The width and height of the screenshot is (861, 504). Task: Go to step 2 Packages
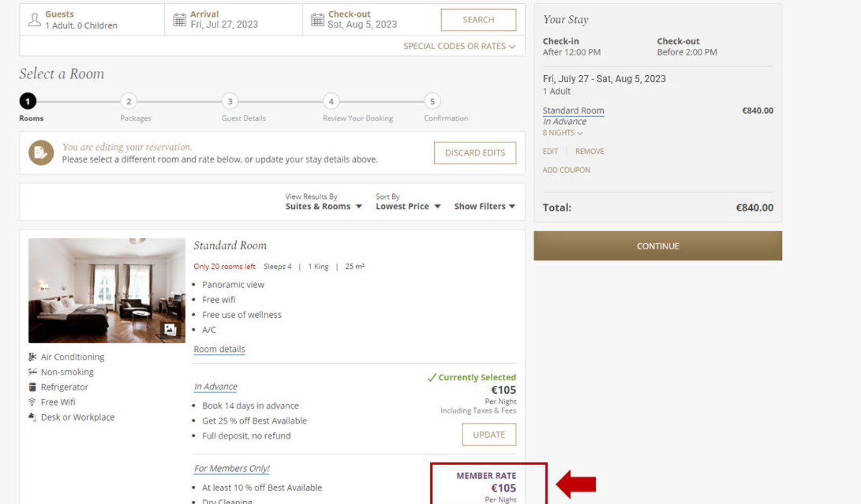coord(129,101)
